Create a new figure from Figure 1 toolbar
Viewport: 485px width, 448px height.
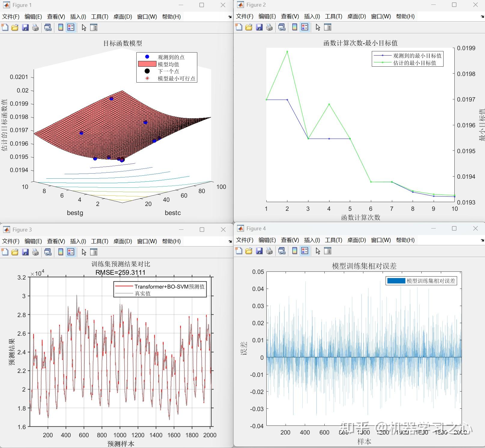coord(5,27)
